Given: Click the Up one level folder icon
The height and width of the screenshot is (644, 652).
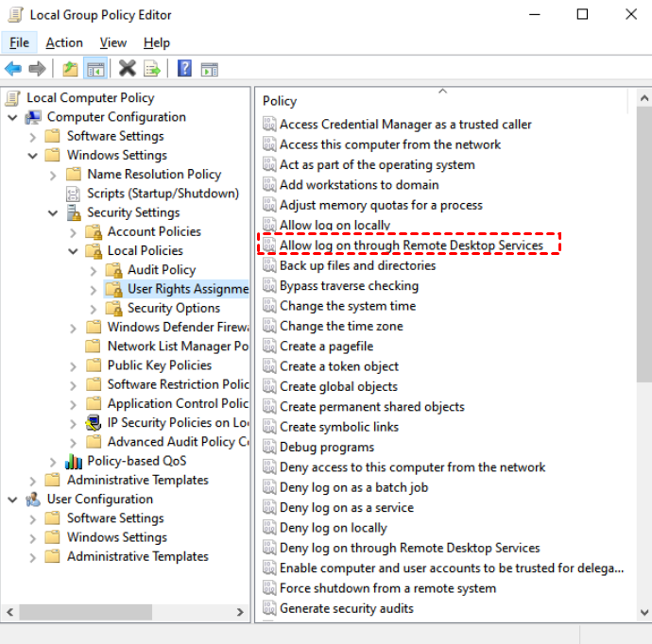Looking at the screenshot, I should [x=70, y=69].
